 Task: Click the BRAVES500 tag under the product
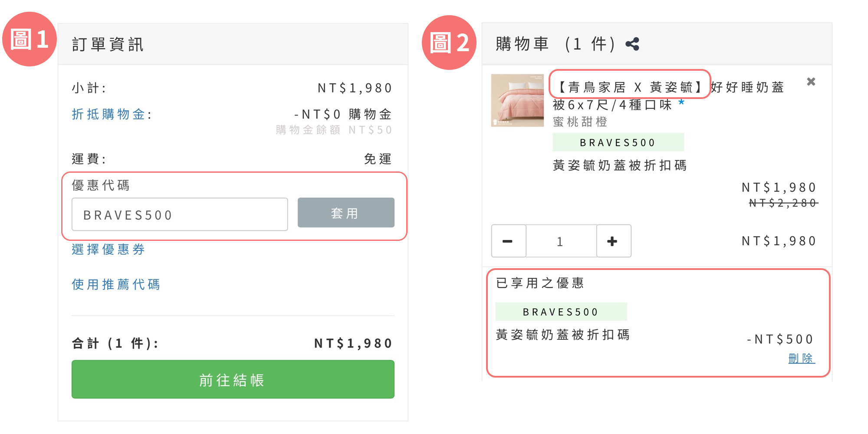pyautogui.click(x=618, y=142)
